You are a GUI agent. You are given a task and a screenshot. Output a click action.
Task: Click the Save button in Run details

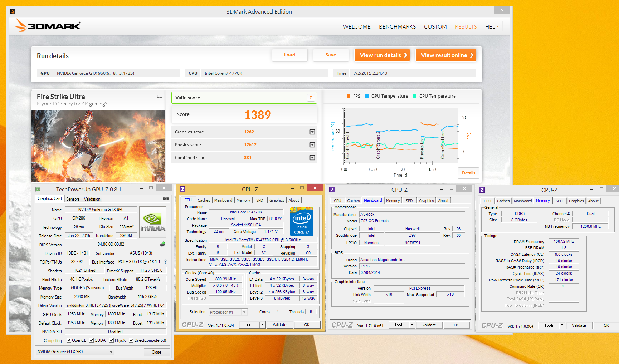click(x=331, y=55)
